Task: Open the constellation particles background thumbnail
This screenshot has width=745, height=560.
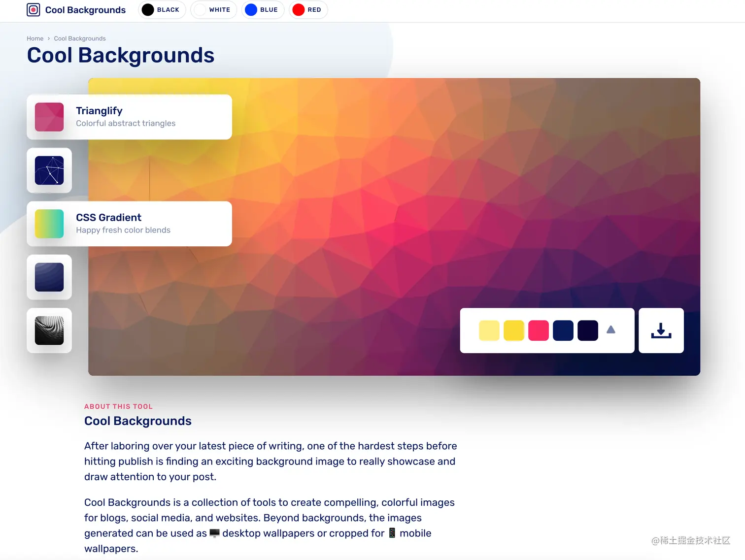Action: pyautogui.click(x=49, y=170)
